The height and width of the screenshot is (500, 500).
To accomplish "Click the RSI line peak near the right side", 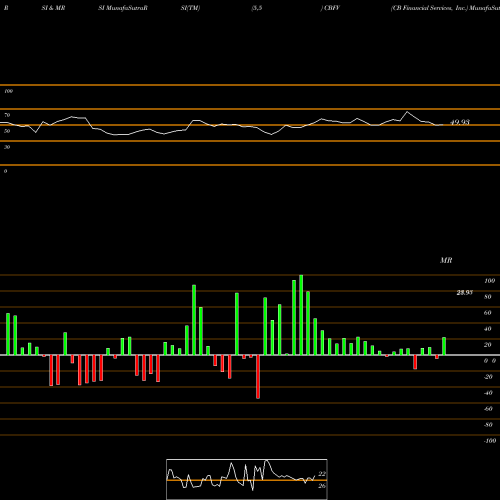I will coord(407,112).
